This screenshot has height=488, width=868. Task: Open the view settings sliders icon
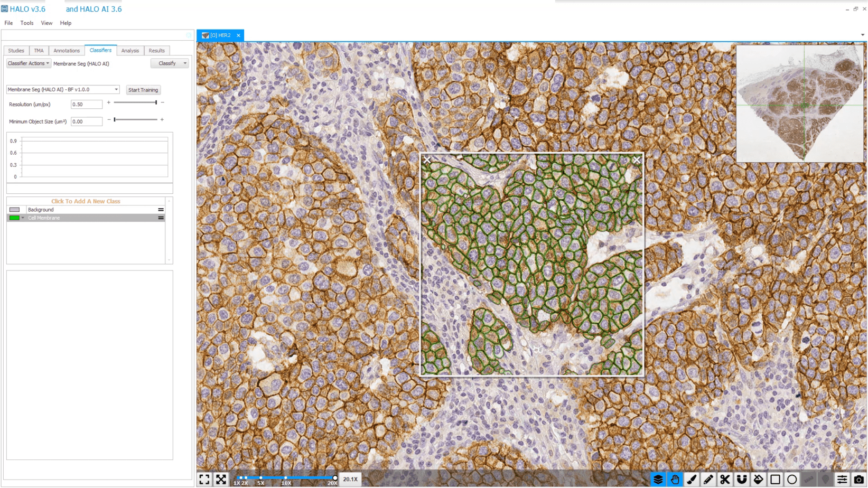click(x=842, y=480)
